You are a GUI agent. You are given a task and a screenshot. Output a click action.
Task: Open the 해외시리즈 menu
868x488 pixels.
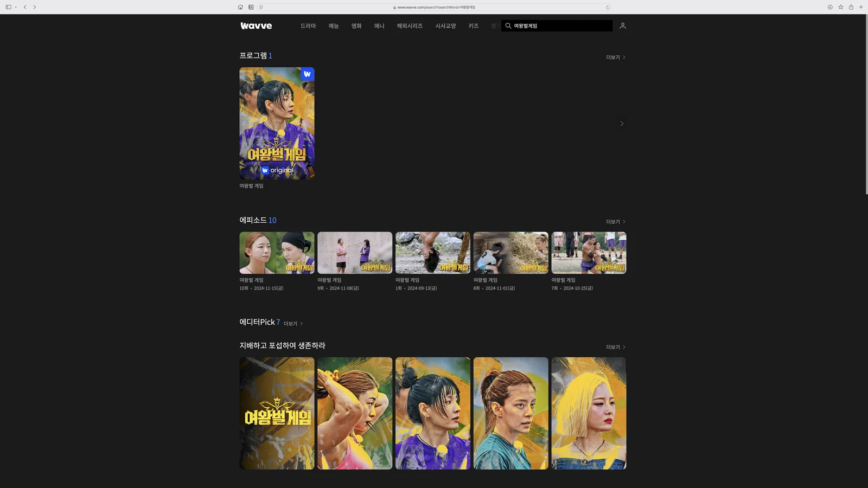coord(410,26)
